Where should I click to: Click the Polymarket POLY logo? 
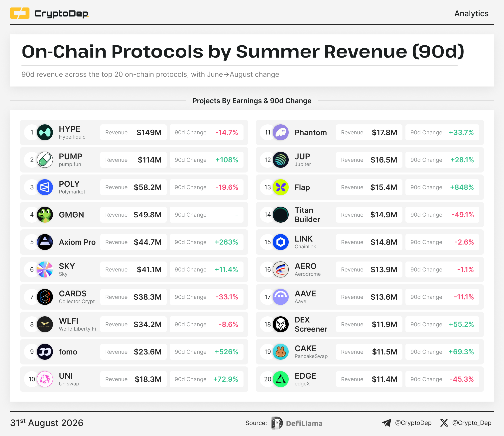tap(45, 187)
